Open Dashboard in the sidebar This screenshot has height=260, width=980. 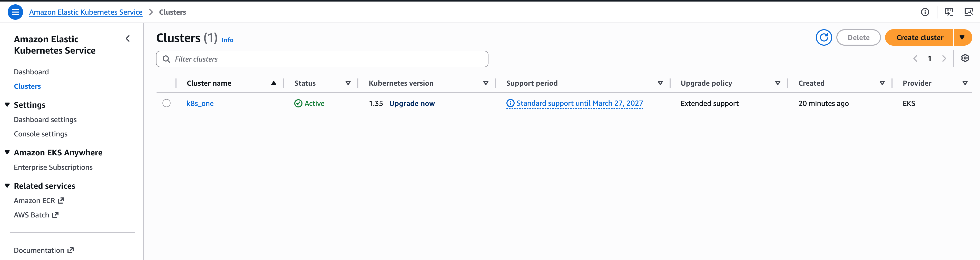pyautogui.click(x=31, y=72)
